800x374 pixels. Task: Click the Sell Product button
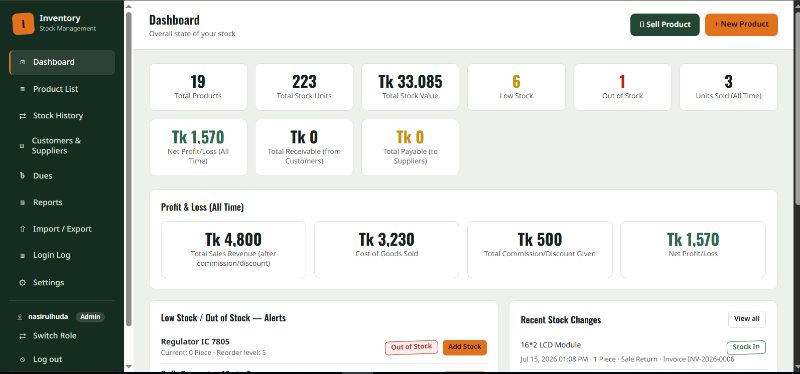coord(665,24)
